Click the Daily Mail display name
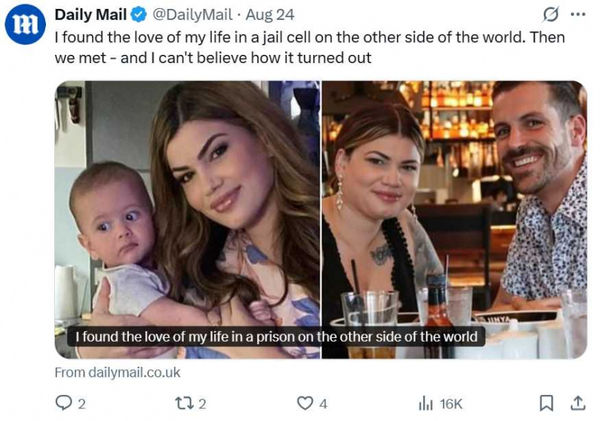600x421 pixels. coord(89,14)
